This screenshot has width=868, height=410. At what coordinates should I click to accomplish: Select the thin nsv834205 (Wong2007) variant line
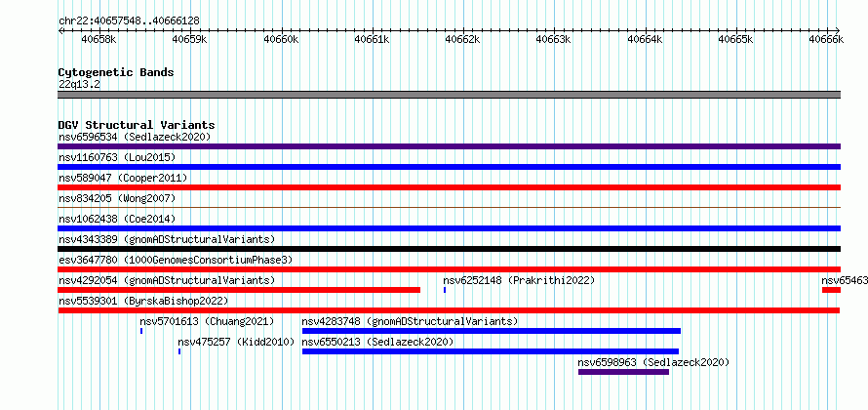coord(449,207)
